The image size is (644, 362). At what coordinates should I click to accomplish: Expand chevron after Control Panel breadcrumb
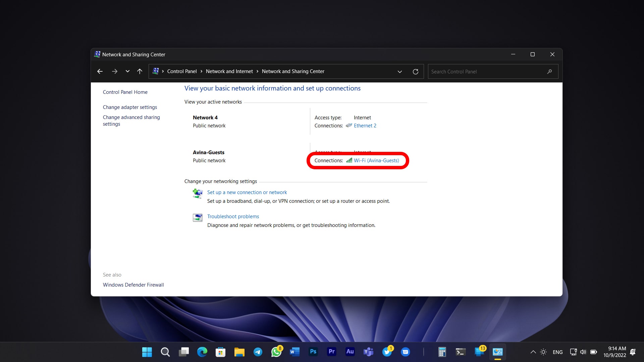pyautogui.click(x=202, y=71)
